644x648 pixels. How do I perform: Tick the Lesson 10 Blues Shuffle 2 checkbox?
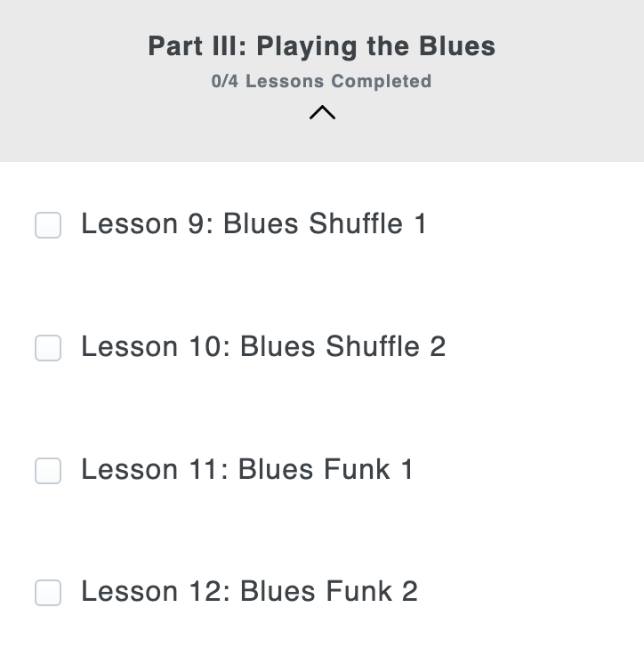pos(48,348)
